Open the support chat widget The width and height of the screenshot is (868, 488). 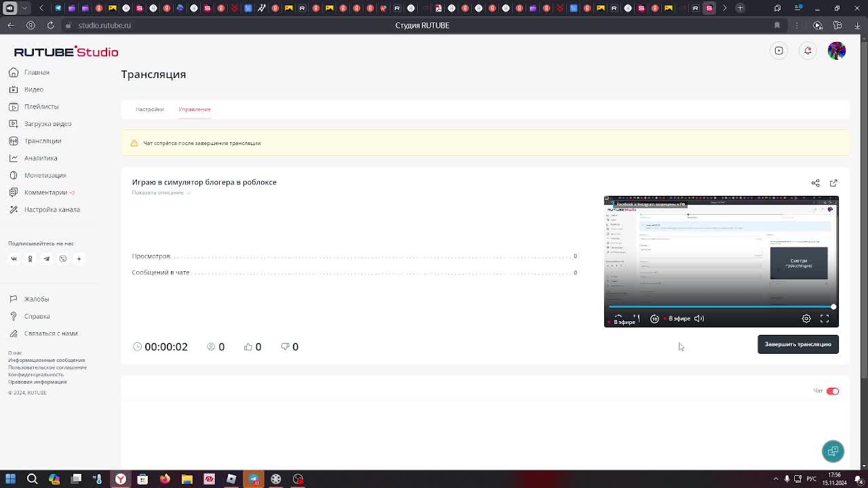click(x=833, y=451)
